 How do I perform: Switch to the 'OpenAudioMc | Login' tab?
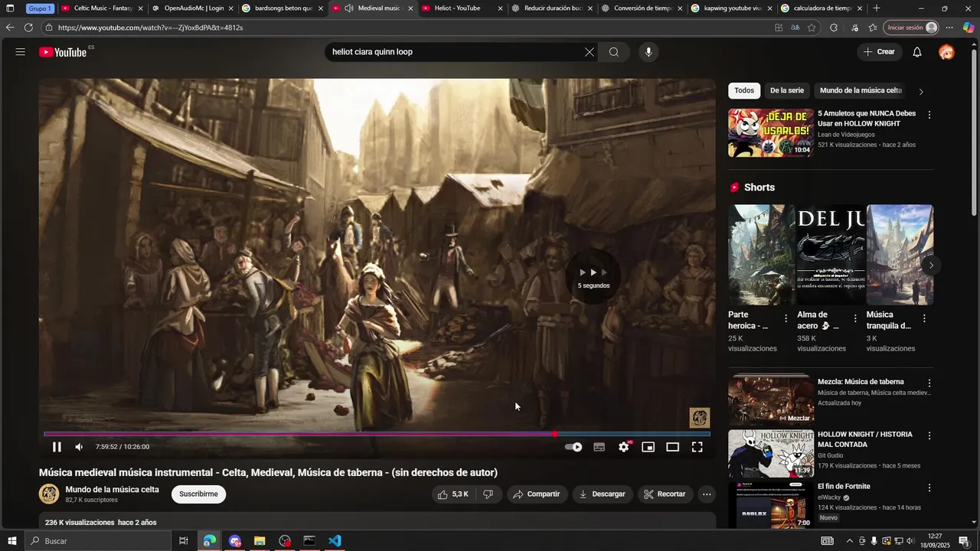(192, 8)
